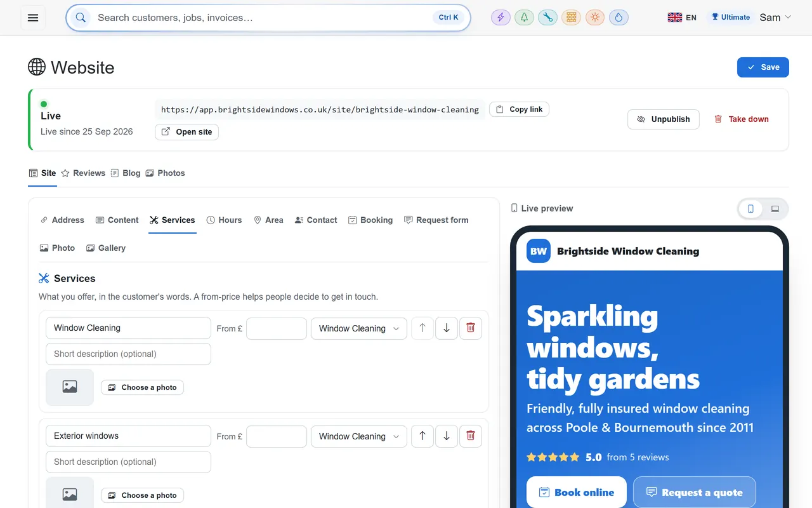812x508 pixels.
Task: Click the Window Cleaning photo placeholder
Action: [70, 387]
